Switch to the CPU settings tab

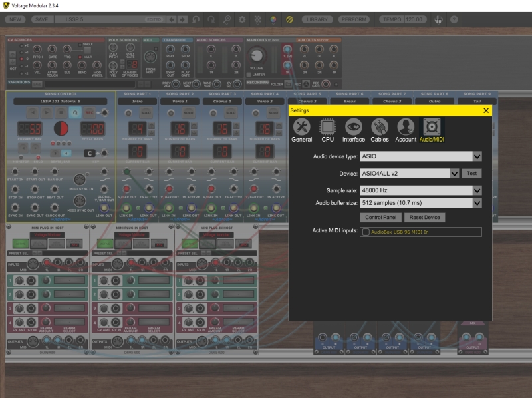pos(327,130)
